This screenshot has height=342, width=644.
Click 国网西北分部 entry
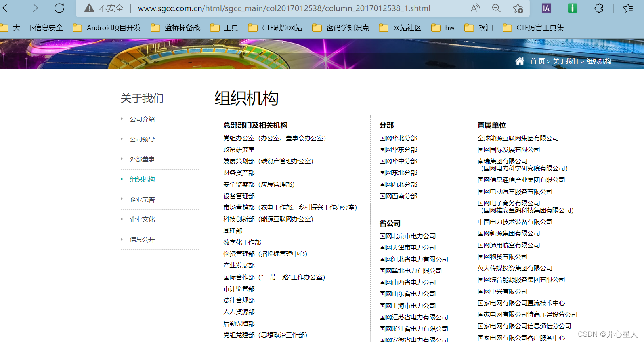pos(398,184)
